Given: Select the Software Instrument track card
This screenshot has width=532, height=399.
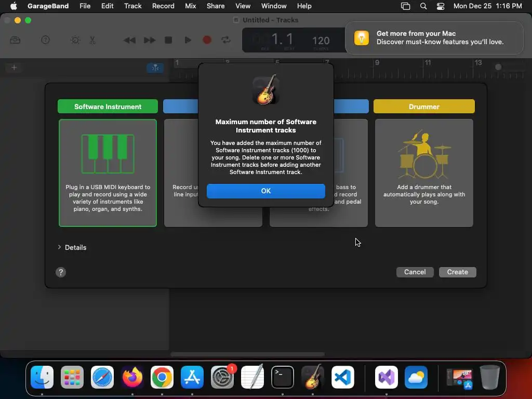Looking at the screenshot, I should click(108, 172).
